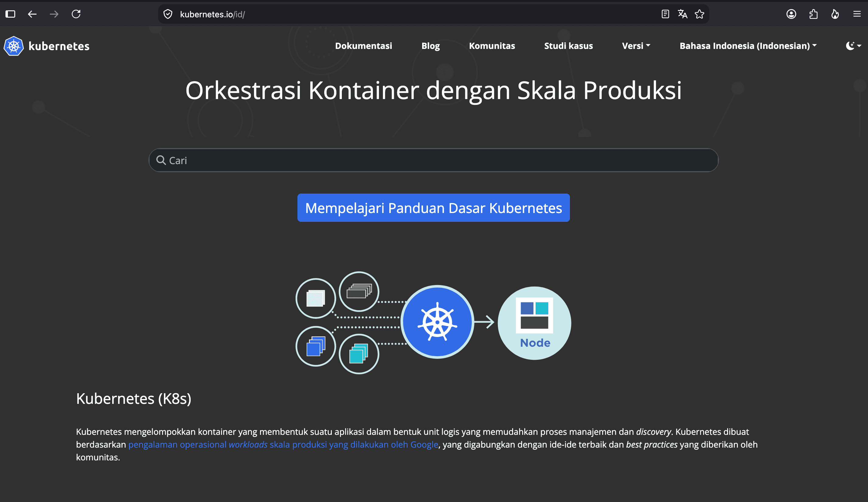Expand the Versi dropdown menu

click(636, 46)
